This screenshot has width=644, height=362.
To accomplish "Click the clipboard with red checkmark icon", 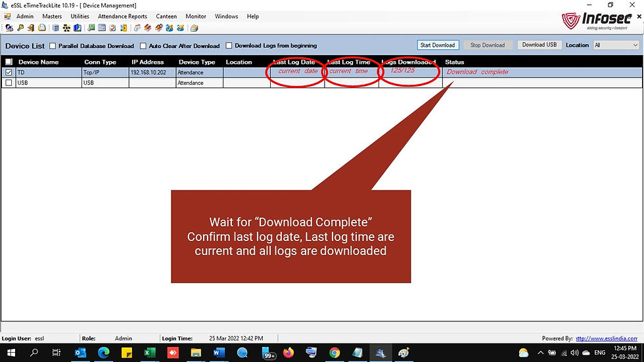I will [112, 28].
